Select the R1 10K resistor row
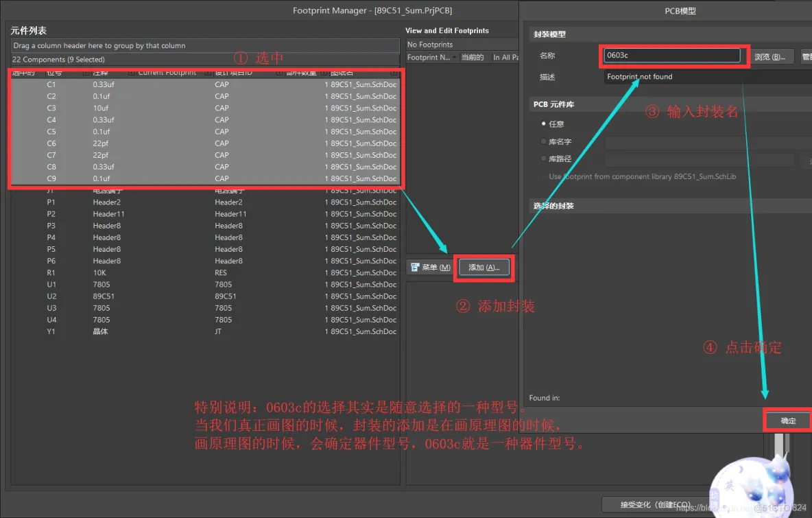 point(205,272)
